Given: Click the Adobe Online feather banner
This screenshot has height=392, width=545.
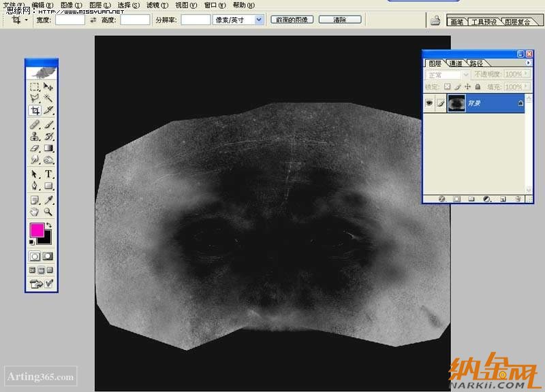Looking at the screenshot, I should (x=42, y=73).
